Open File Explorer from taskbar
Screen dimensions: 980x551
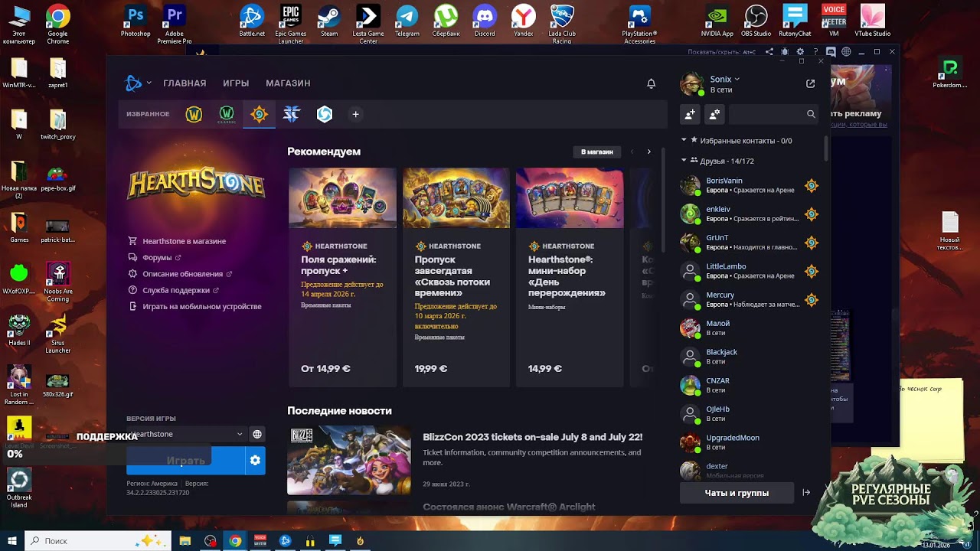185,541
